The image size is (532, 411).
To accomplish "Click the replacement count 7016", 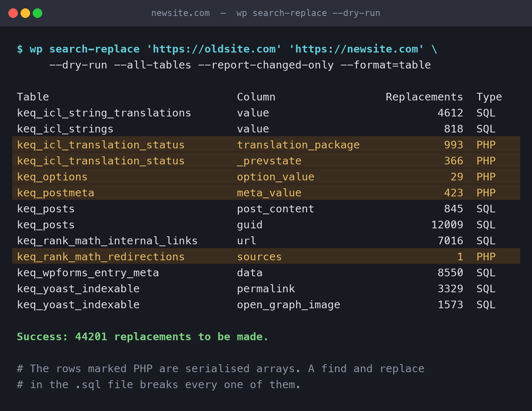I will pos(451,241).
